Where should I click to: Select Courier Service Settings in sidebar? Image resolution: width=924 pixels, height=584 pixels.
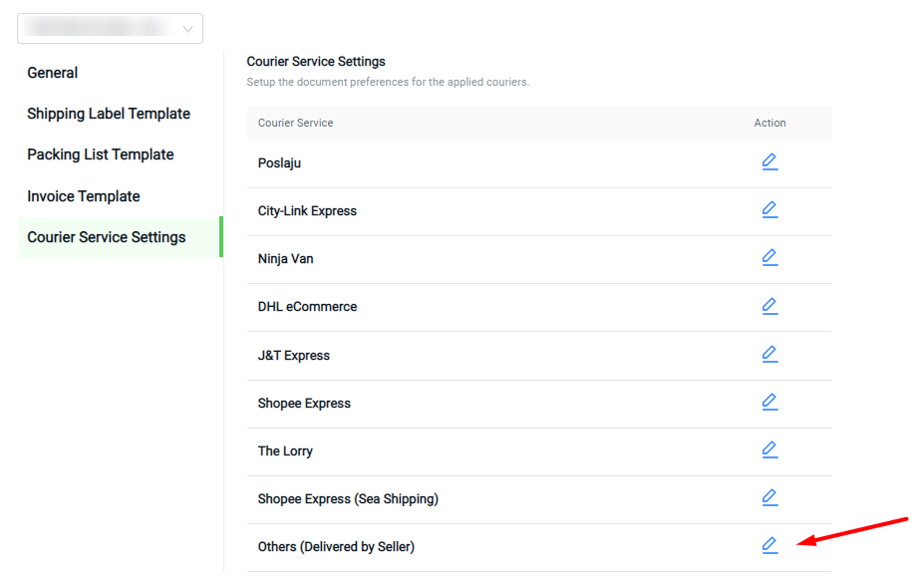121,237
